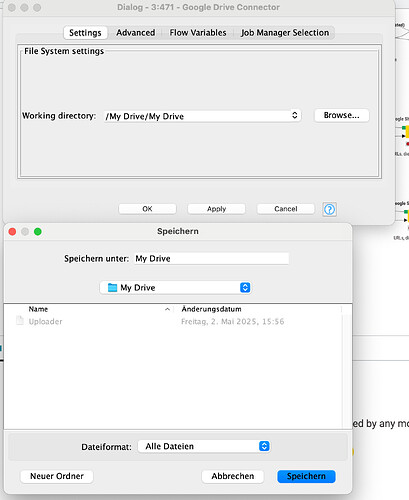
Task: Select the Settings tab
Action: [x=85, y=33]
